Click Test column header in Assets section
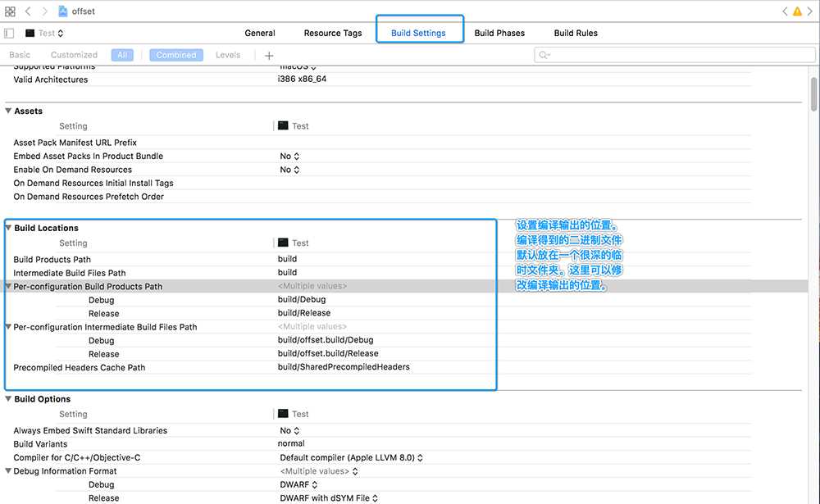 294,126
